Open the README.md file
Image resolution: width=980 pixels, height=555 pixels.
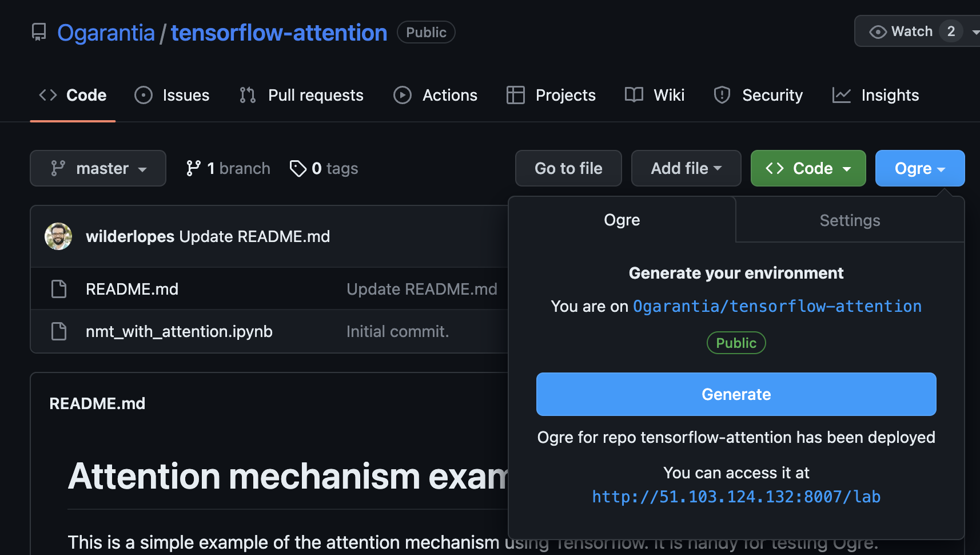(132, 289)
